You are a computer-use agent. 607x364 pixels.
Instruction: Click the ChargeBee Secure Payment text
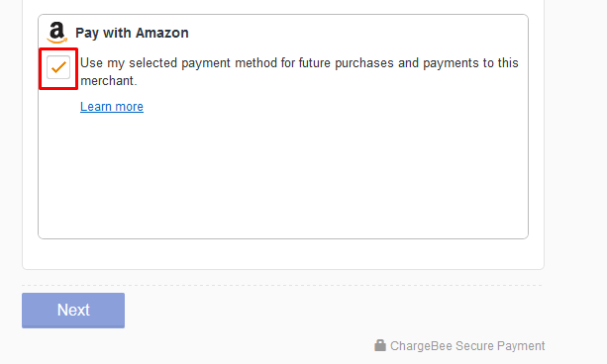467,346
